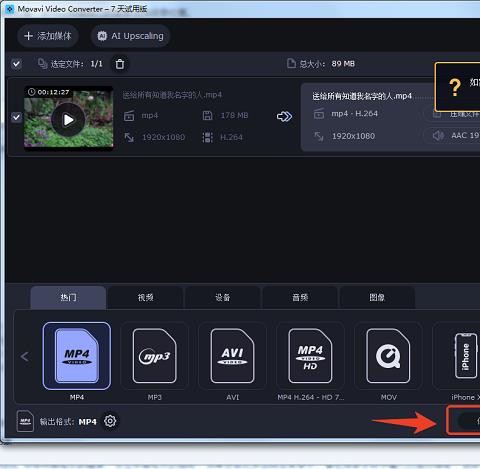Viewport: 480px width, 469px height.
Task: Click the source file size 178 MB
Action: (234, 116)
